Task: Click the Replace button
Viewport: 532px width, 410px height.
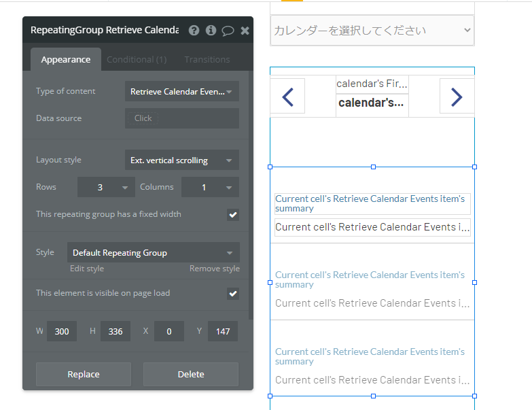Action: 84,375
